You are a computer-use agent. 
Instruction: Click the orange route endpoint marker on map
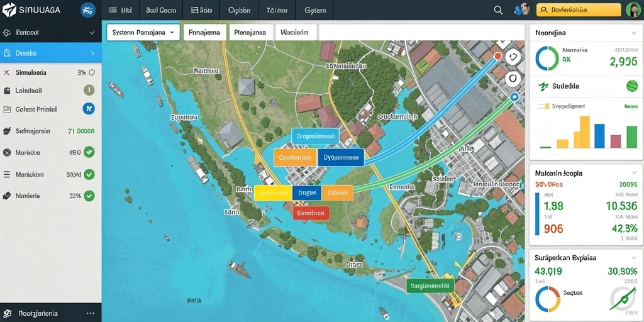coord(498,56)
